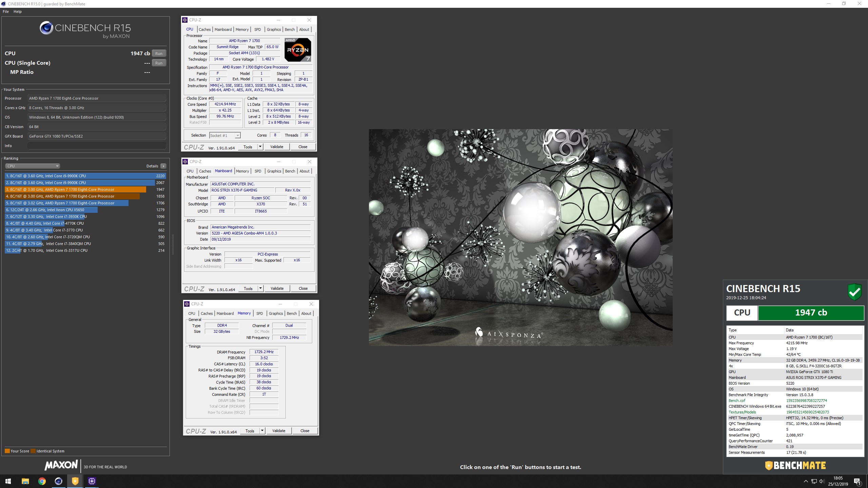Viewport: 868px width, 488px height.
Task: Click the CPU-Z title icon of the Memory window
Action: click(x=187, y=304)
